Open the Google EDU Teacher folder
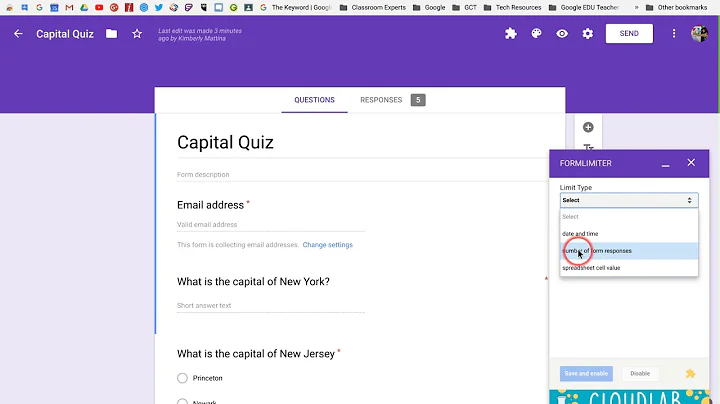This screenshot has width=720, height=404. (x=584, y=7)
